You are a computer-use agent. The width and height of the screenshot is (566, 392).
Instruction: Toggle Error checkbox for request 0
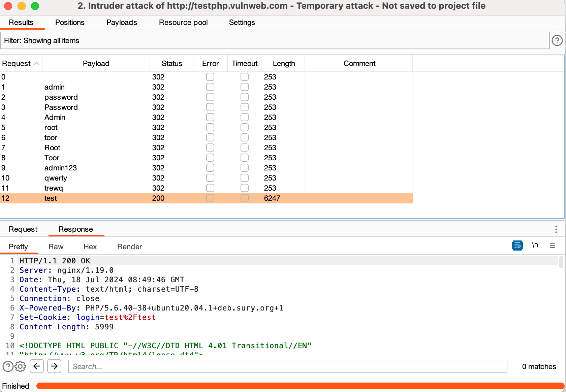pos(210,77)
